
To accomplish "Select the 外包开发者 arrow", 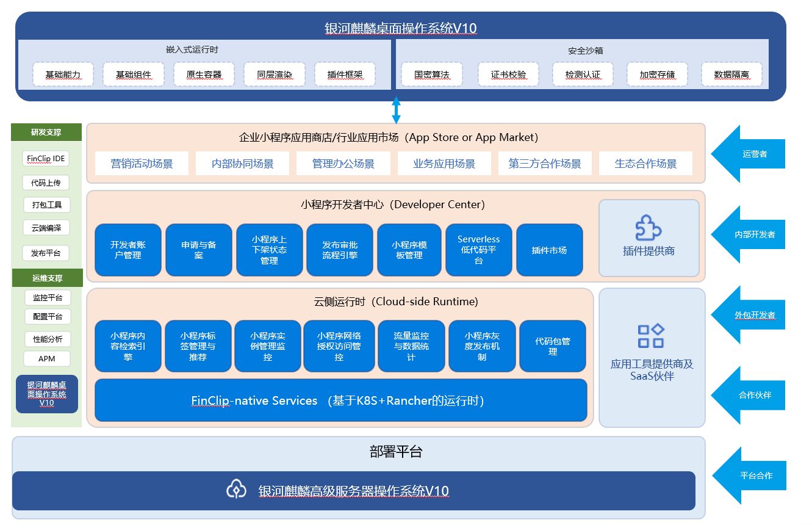I will click(747, 315).
